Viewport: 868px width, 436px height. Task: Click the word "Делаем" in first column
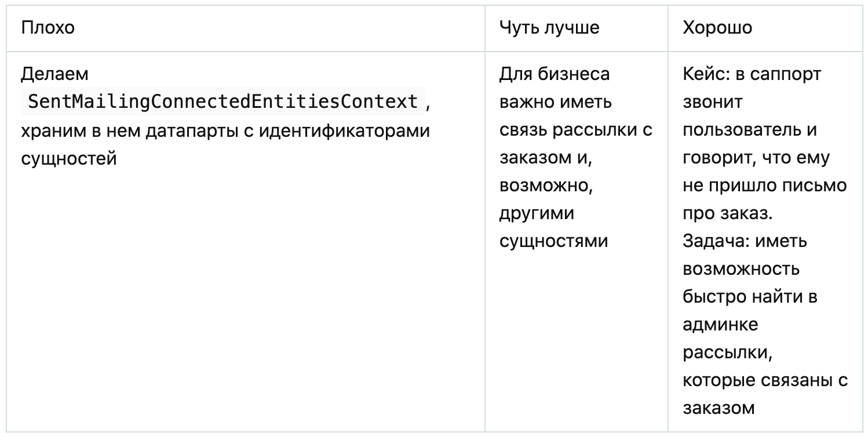54,74
